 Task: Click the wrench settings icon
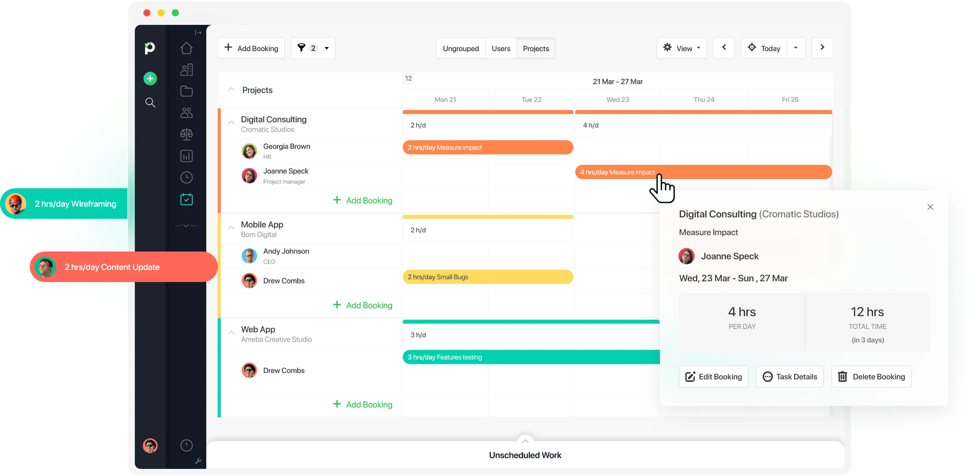[x=198, y=461]
